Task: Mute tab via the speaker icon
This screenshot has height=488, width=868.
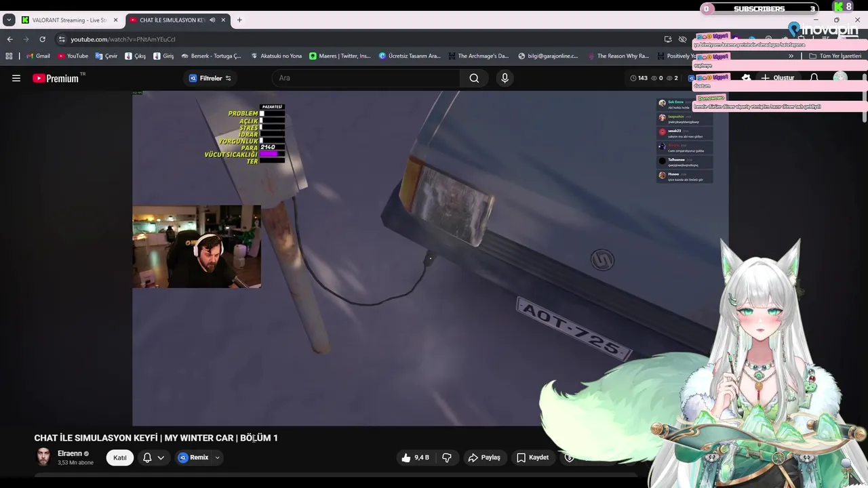Action: click(x=212, y=20)
